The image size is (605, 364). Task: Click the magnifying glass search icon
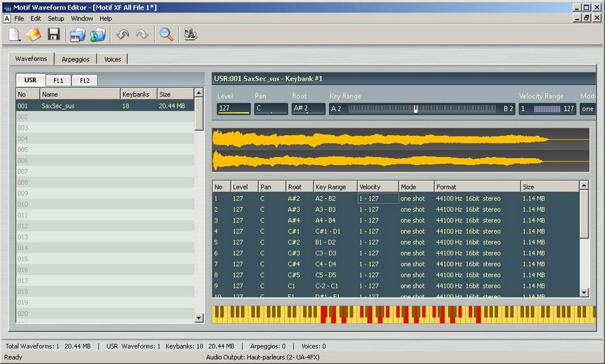(166, 35)
